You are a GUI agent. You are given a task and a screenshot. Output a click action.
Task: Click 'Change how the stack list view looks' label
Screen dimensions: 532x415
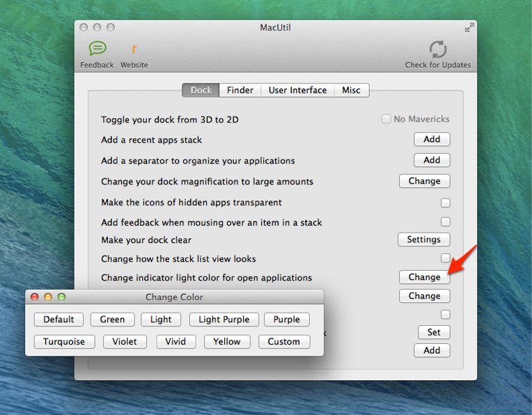[178, 259]
